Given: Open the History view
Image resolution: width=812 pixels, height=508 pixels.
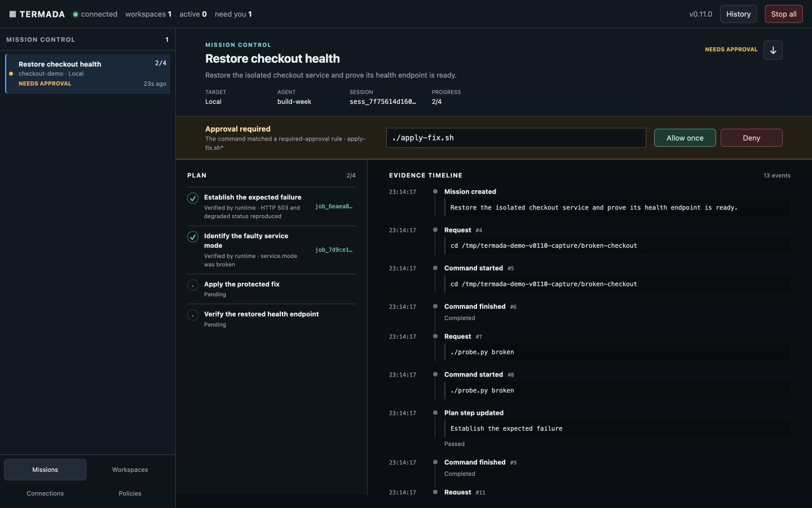Looking at the screenshot, I should [738, 14].
